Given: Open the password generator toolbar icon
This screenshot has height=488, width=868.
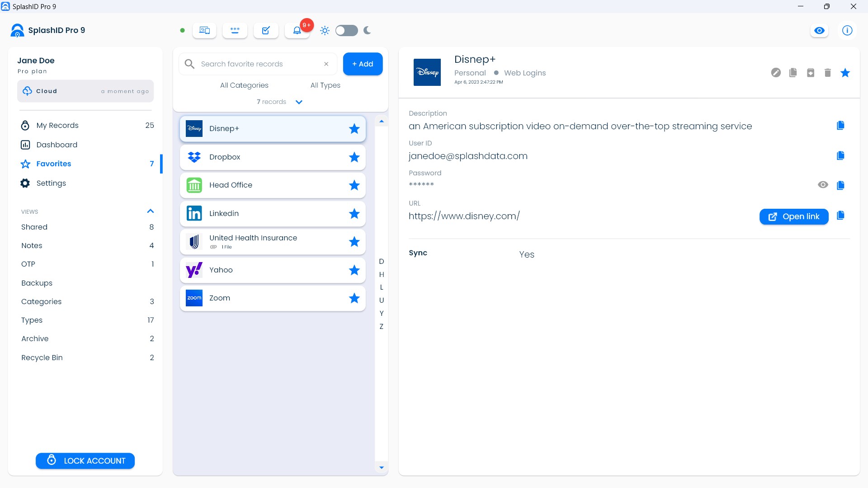Looking at the screenshot, I should pos(235,31).
